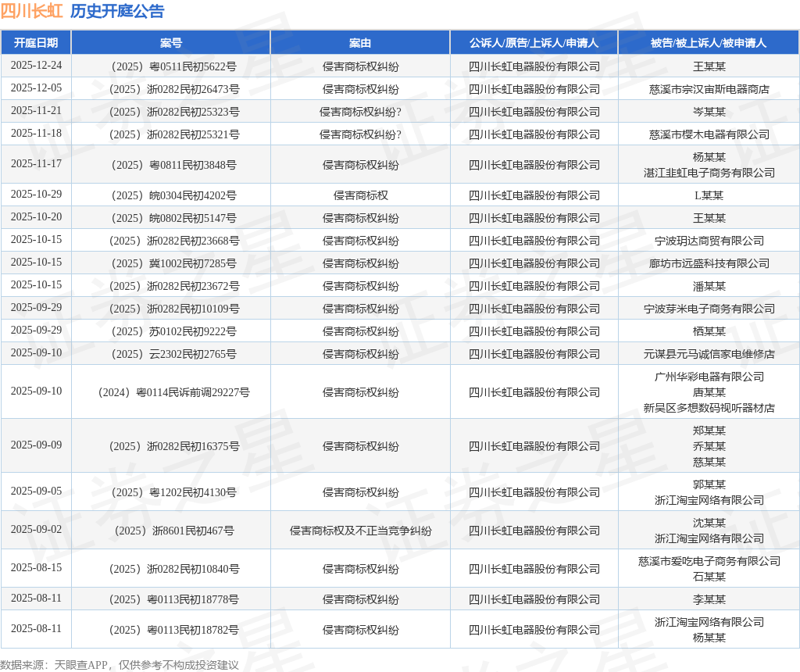Click case number 浙0282民初10109号
The height and width of the screenshot is (672, 800).
(174, 309)
